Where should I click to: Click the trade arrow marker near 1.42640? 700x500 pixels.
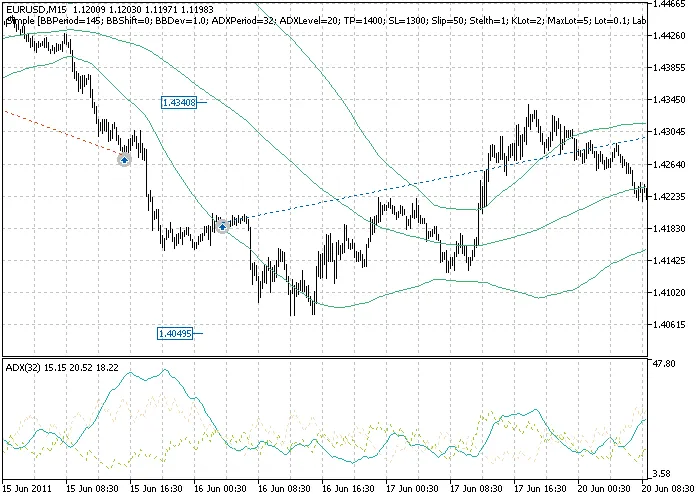click(124, 159)
